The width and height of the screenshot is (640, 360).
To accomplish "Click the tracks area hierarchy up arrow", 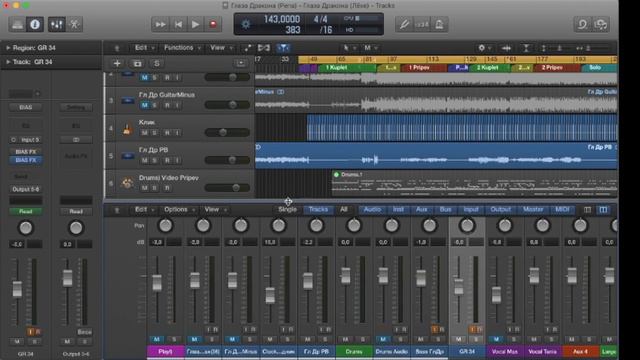I will click(117, 48).
